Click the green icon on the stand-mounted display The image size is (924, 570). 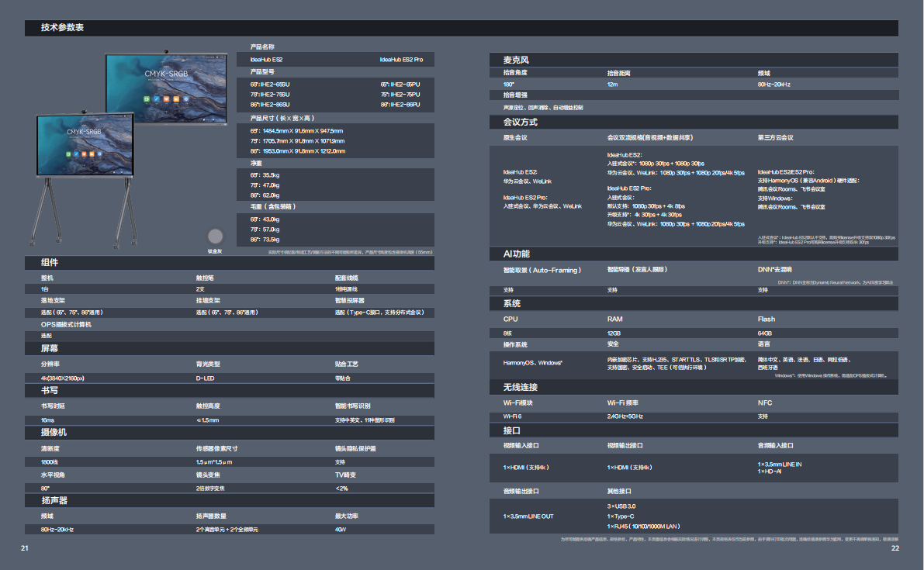point(67,154)
